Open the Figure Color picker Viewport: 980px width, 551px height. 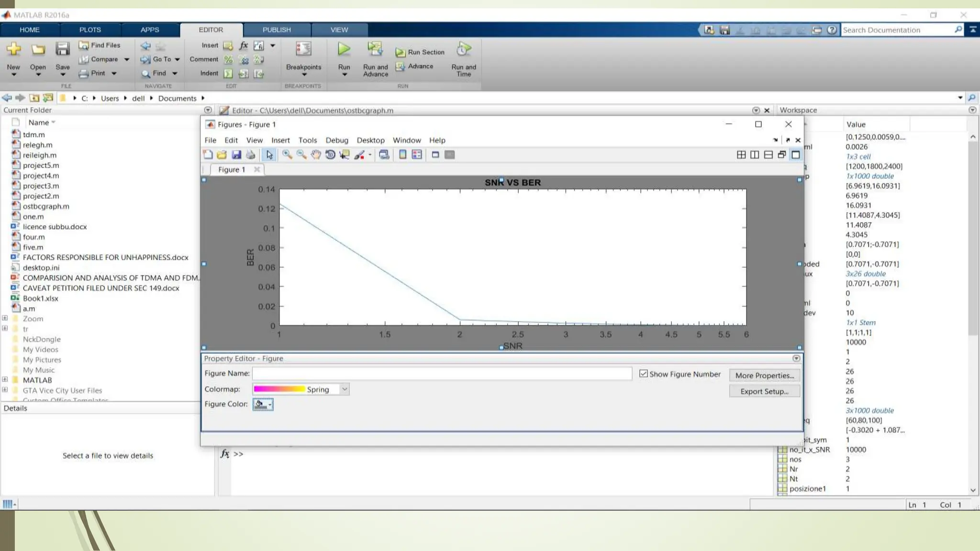263,405
